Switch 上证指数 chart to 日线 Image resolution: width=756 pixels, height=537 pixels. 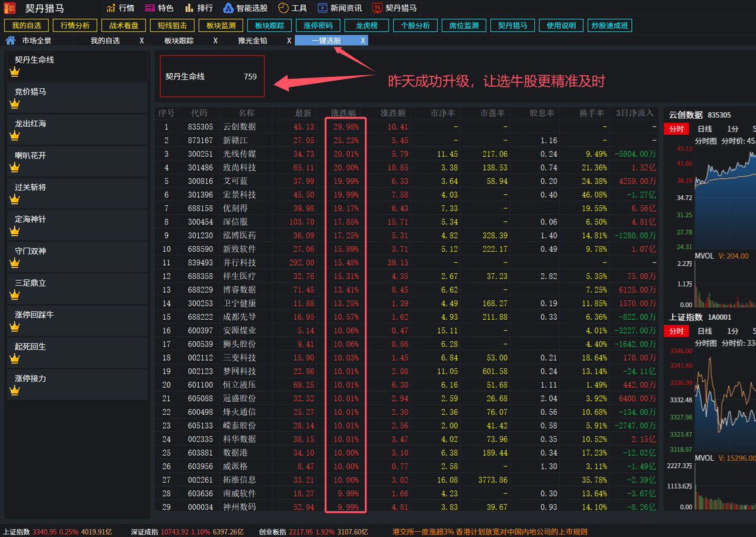[x=704, y=331]
